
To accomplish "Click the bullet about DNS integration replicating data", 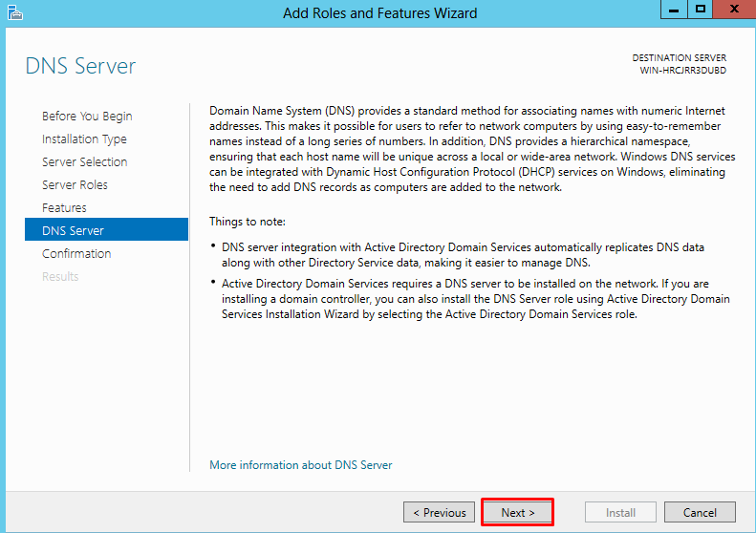I will pyautogui.click(x=463, y=255).
